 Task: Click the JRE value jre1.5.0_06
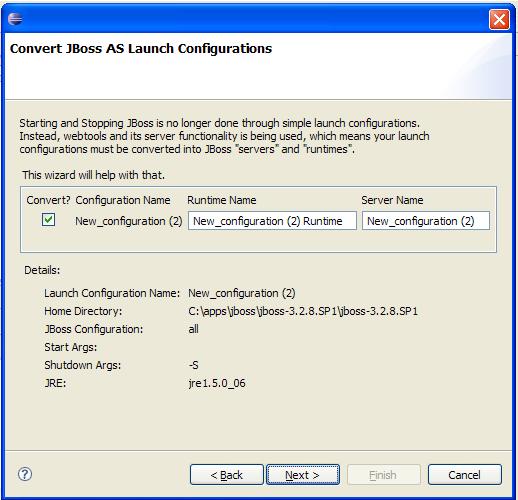[x=217, y=383]
